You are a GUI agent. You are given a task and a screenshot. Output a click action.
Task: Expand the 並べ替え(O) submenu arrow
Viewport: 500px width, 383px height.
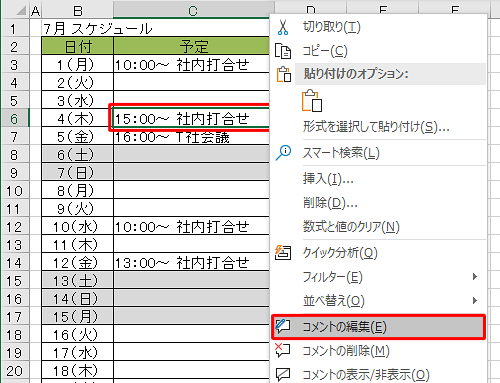coord(475,301)
